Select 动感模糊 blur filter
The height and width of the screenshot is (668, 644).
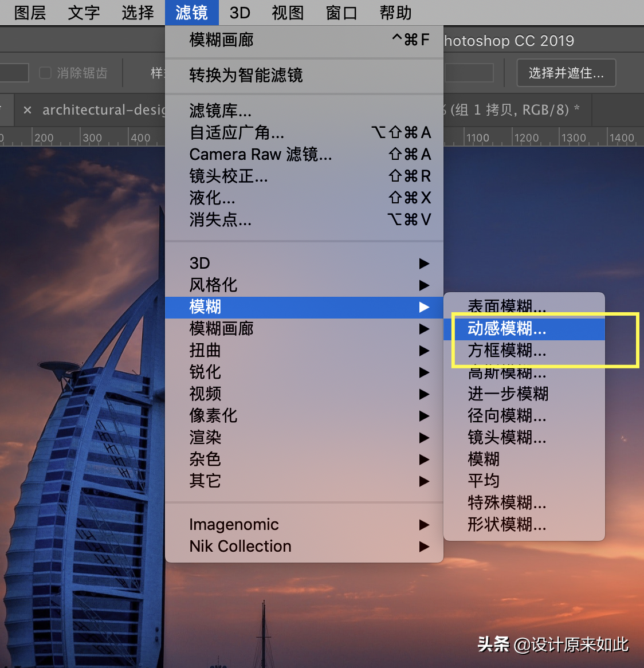524,329
